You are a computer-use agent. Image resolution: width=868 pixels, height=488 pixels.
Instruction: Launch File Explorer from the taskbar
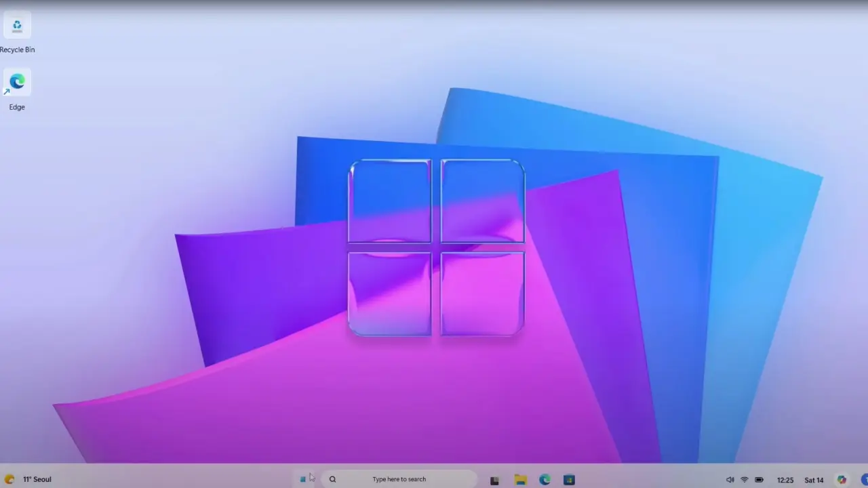(520, 479)
